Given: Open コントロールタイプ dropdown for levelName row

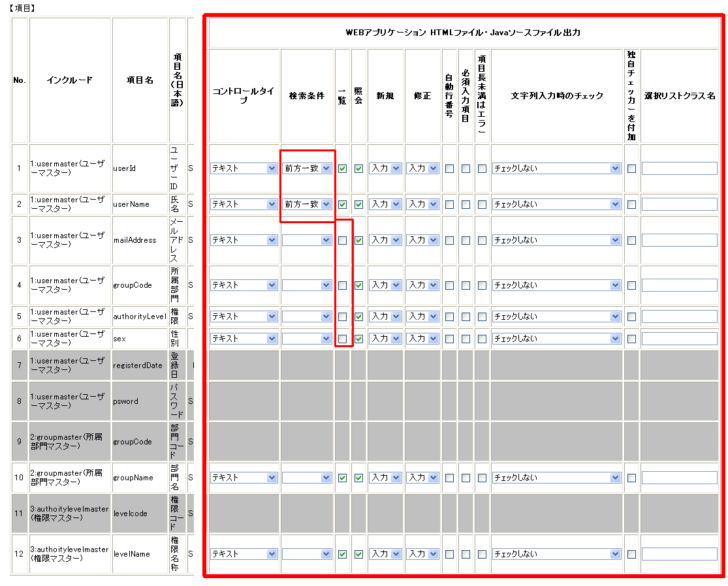Looking at the screenshot, I should (x=244, y=554).
